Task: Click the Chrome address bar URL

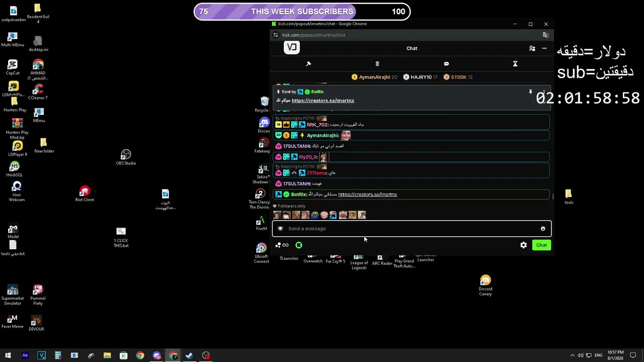Action: pyautogui.click(x=313, y=35)
